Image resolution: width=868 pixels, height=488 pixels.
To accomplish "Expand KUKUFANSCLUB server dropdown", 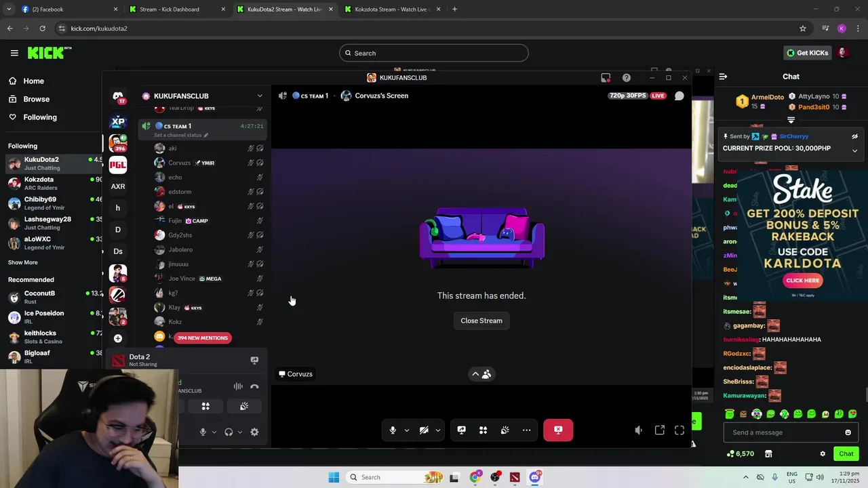I will click(x=259, y=96).
